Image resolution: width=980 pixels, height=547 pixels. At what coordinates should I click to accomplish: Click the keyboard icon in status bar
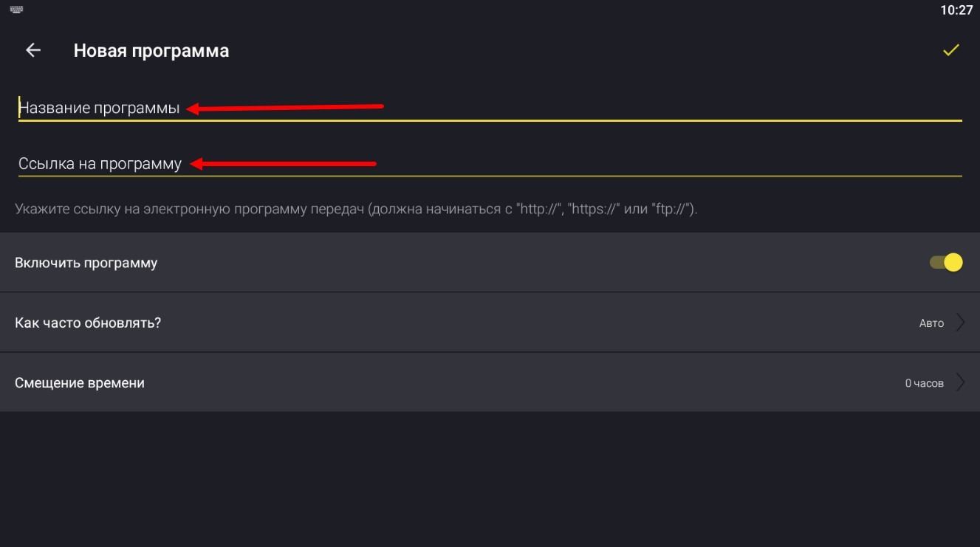(x=16, y=10)
